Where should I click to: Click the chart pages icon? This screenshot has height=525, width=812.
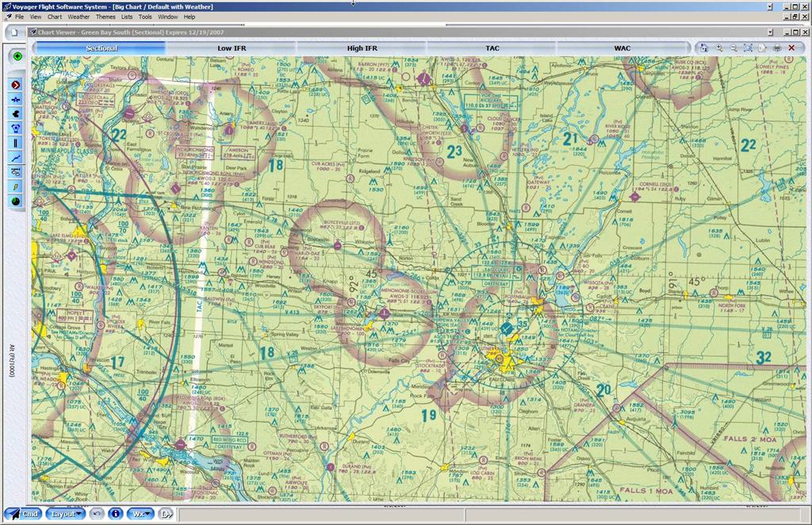762,48
